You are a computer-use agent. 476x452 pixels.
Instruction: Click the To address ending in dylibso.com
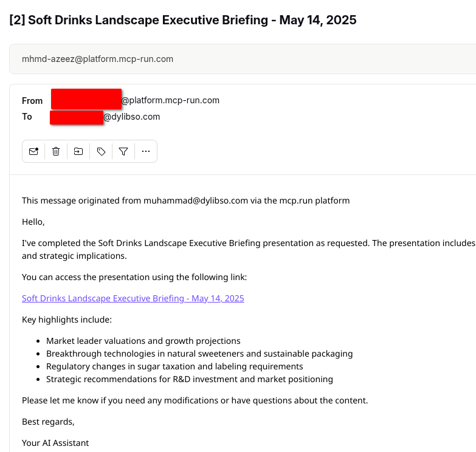coord(131,117)
